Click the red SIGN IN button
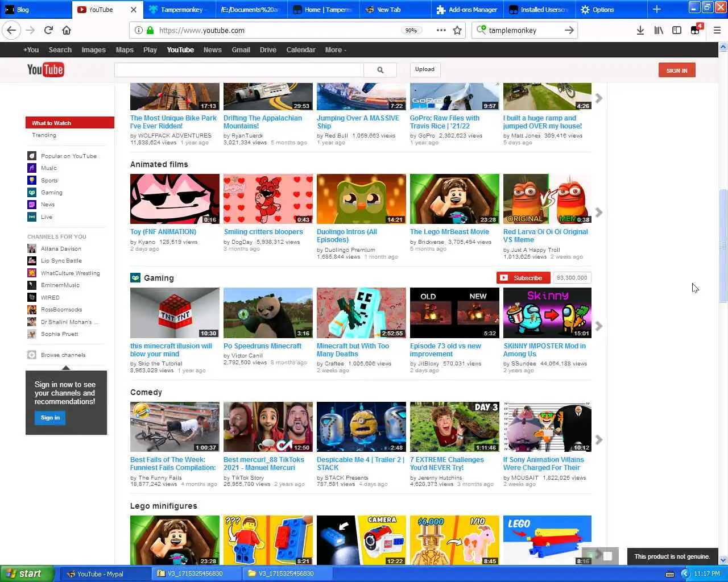Screen dimensions: 728x582 click(677, 70)
